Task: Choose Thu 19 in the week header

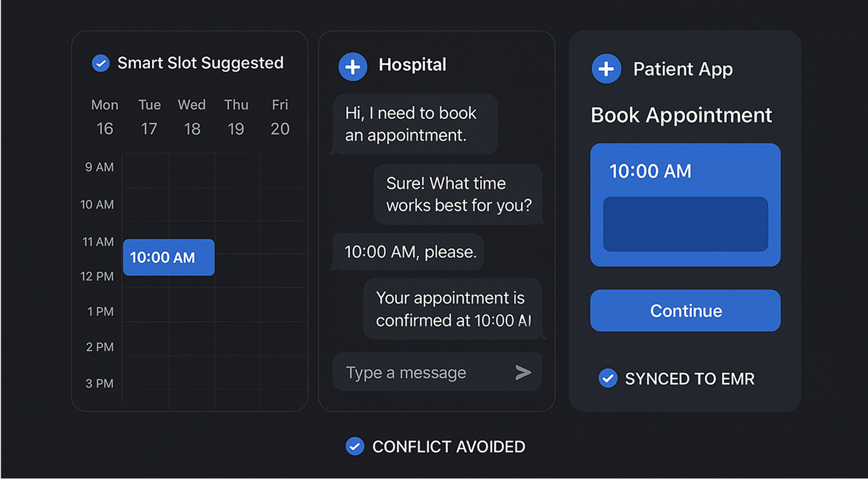Action: click(236, 117)
